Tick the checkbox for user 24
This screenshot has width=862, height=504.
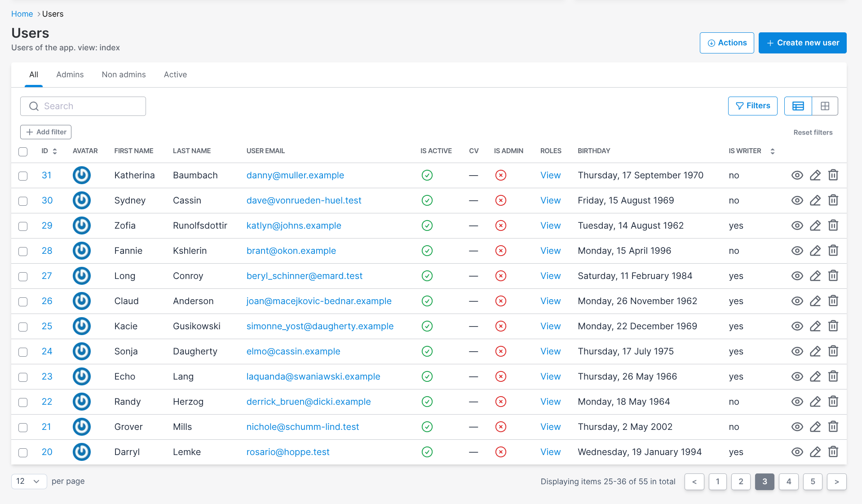tap(23, 352)
